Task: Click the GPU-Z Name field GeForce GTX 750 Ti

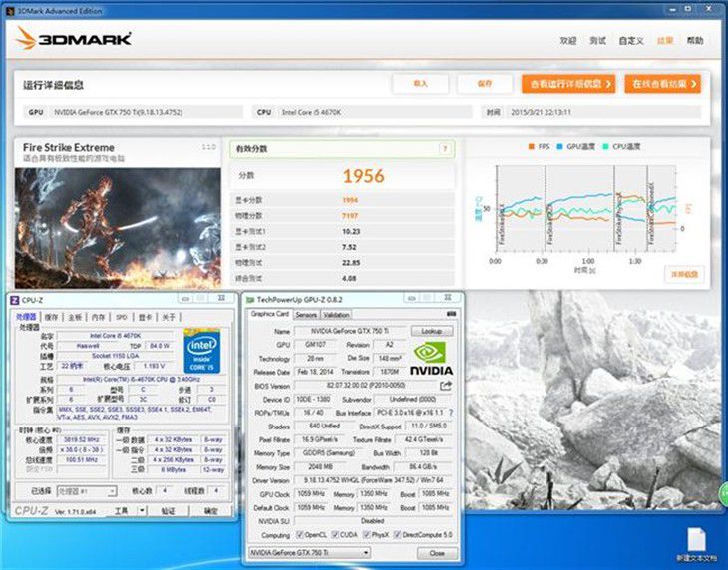Action: pos(350,331)
